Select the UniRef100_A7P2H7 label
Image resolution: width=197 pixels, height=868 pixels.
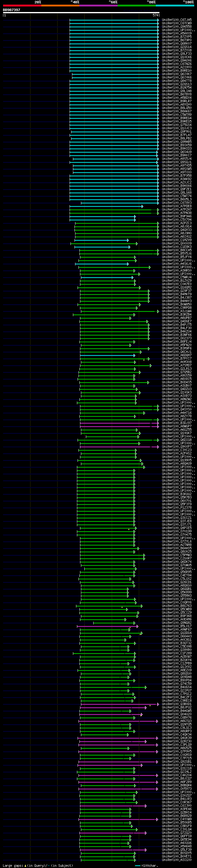pos(176,210)
